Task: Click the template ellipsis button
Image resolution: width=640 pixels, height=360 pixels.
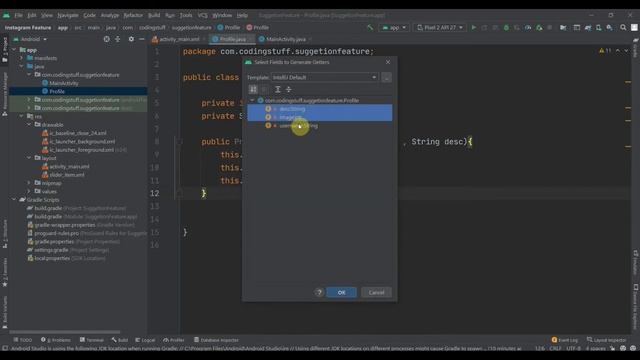Action: [x=387, y=77]
